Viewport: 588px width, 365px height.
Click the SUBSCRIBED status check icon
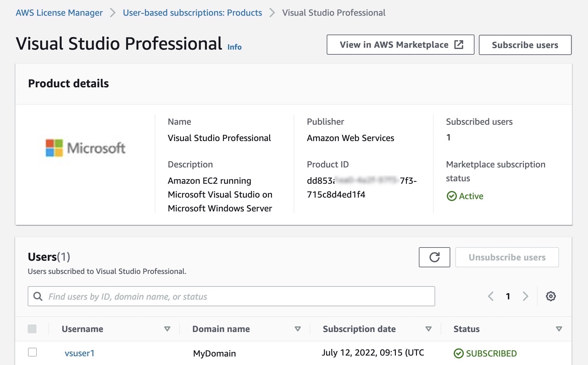click(x=458, y=353)
